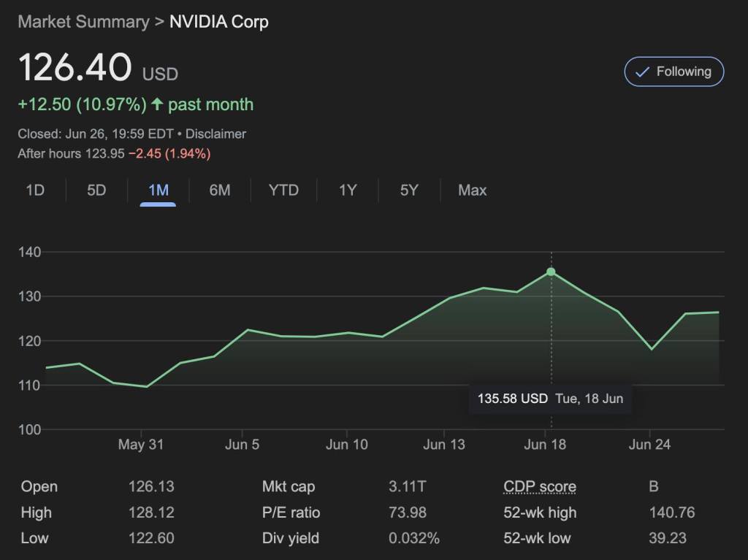Click the checkmark icon in Following
The width and height of the screenshot is (748, 560).
[x=642, y=72]
